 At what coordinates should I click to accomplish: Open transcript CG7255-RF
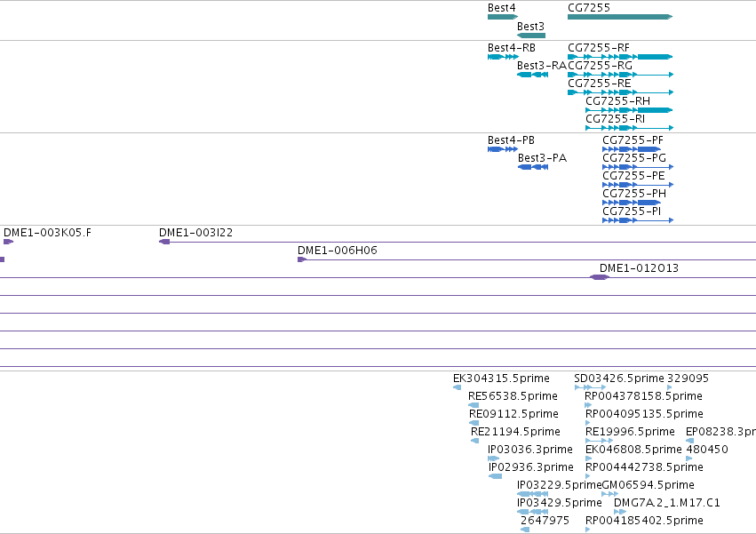620,57
